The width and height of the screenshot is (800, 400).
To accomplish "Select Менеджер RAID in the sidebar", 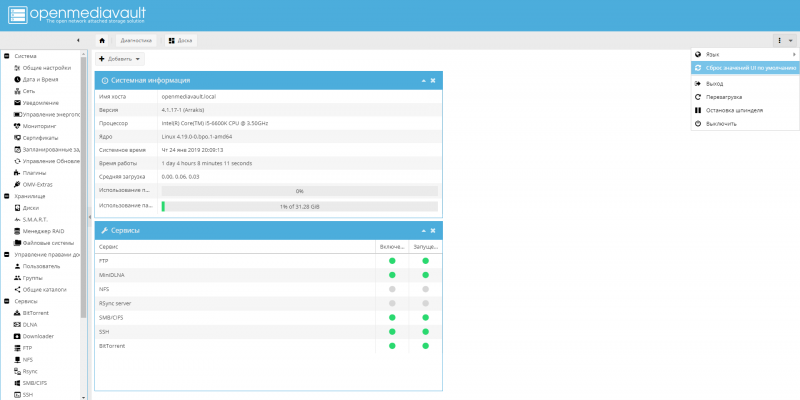I will (x=43, y=231).
